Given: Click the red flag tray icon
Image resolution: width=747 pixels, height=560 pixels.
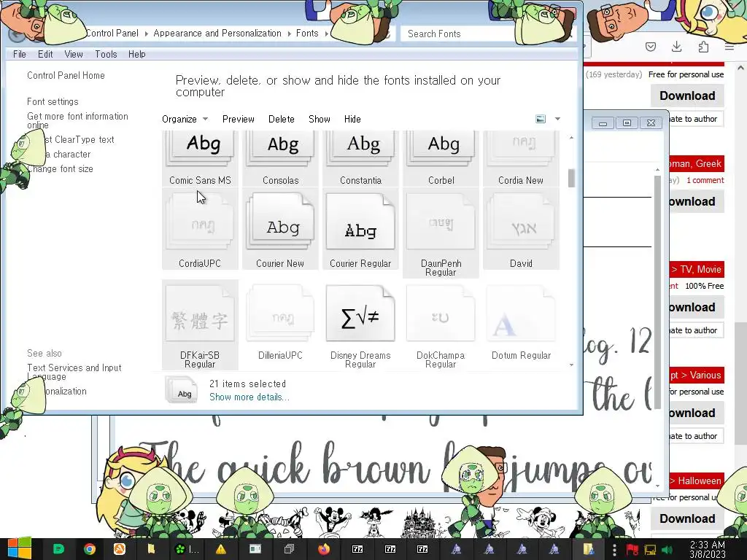Looking at the screenshot, I should 632,551.
